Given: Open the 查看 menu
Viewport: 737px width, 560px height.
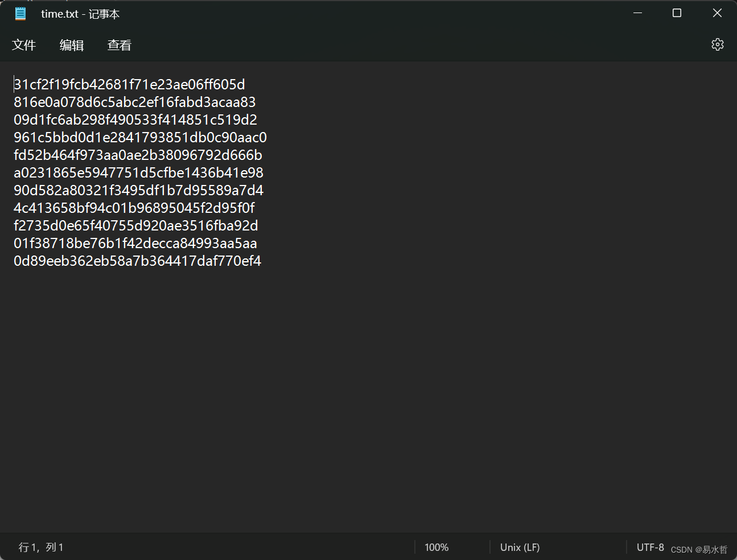Looking at the screenshot, I should 120,45.
